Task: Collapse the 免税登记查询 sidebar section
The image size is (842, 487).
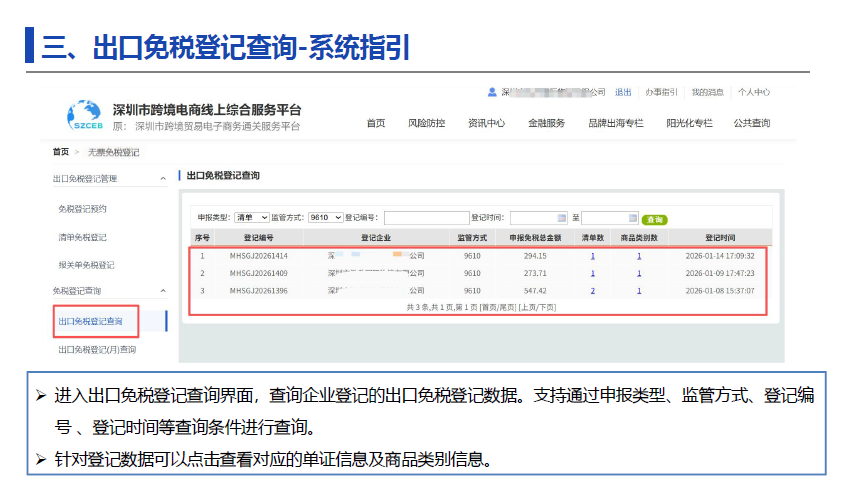Action: [163, 291]
